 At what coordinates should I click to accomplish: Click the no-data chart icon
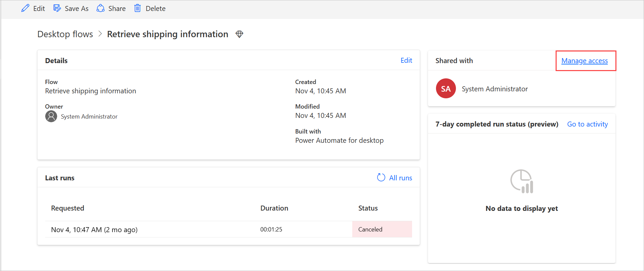[x=522, y=181]
